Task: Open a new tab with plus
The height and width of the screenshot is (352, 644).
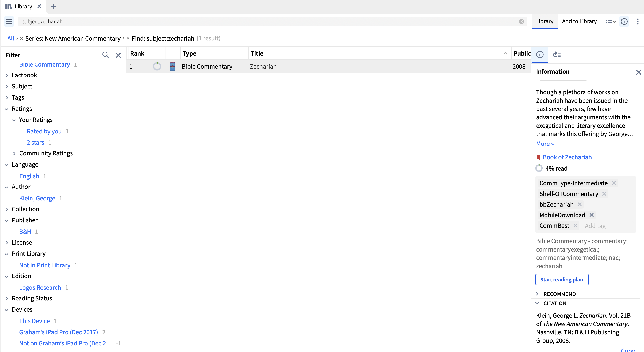Action: pyautogui.click(x=53, y=7)
